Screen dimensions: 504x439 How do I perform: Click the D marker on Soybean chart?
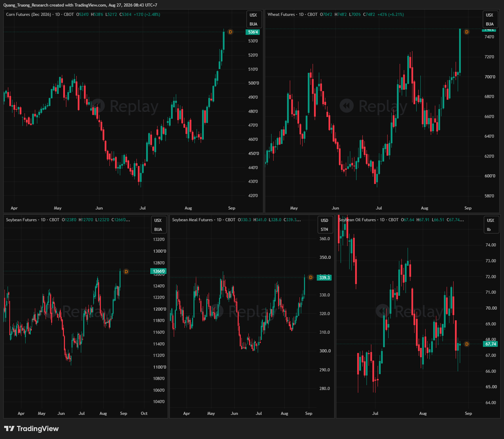(x=126, y=272)
